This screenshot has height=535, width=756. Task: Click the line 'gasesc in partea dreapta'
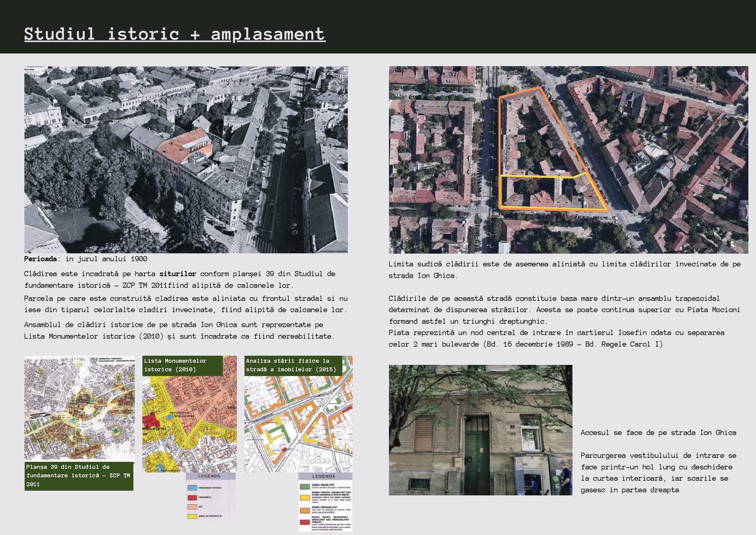pyautogui.click(x=630, y=490)
